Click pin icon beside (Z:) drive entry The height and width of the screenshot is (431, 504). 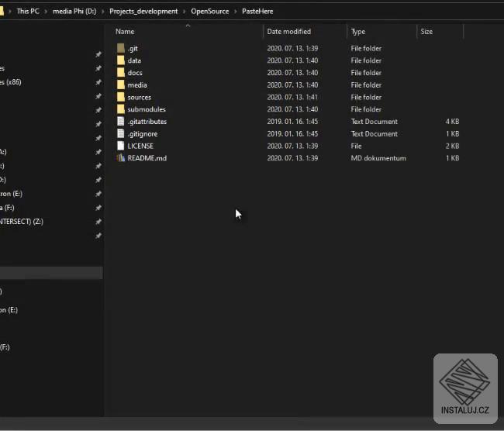pos(98,222)
